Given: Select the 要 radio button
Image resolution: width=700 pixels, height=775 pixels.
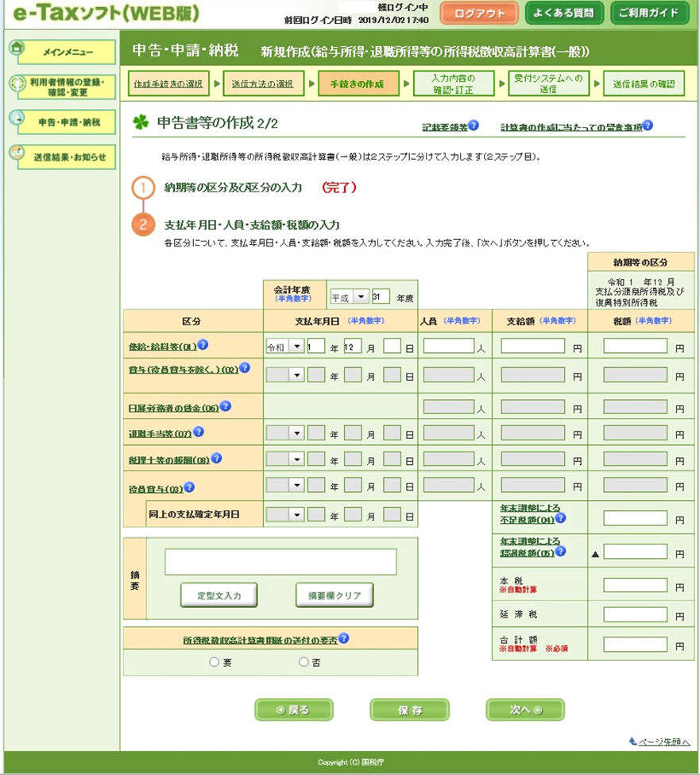Looking at the screenshot, I should click(213, 661).
